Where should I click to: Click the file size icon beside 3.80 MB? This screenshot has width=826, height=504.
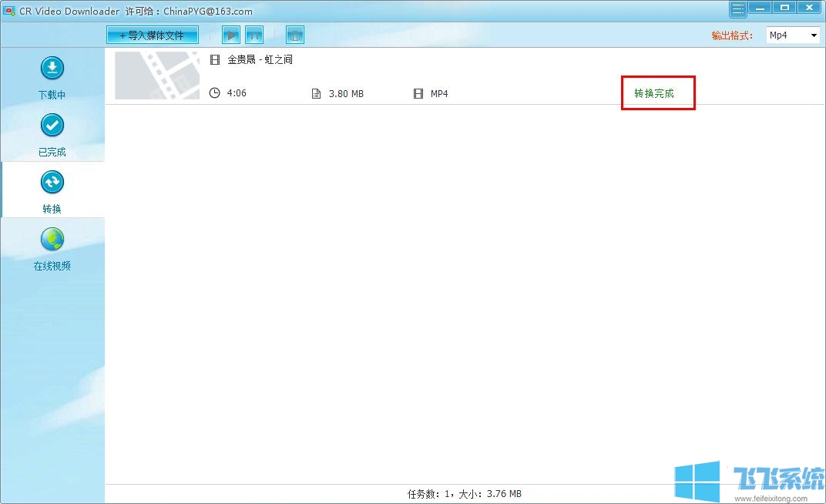pos(316,94)
